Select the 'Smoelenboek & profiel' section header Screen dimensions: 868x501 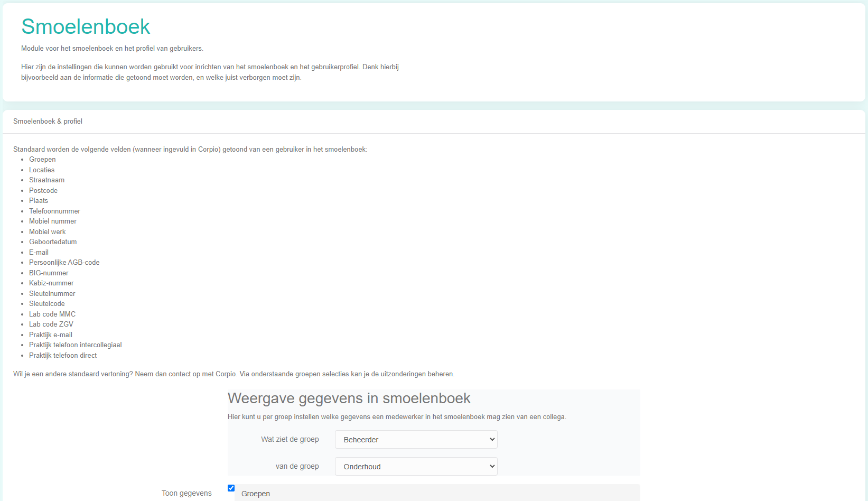pos(48,121)
